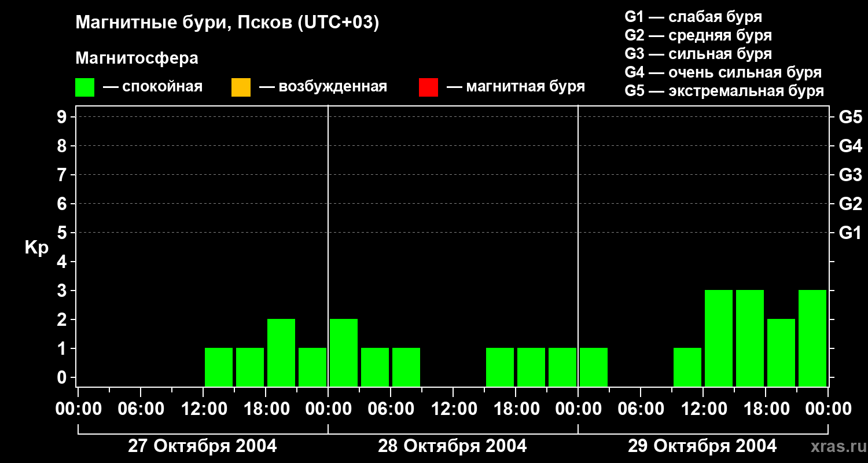The width and height of the screenshot is (868, 463).
Task: Click the green 'спокойная' legend swatch
Action: pyautogui.click(x=84, y=87)
